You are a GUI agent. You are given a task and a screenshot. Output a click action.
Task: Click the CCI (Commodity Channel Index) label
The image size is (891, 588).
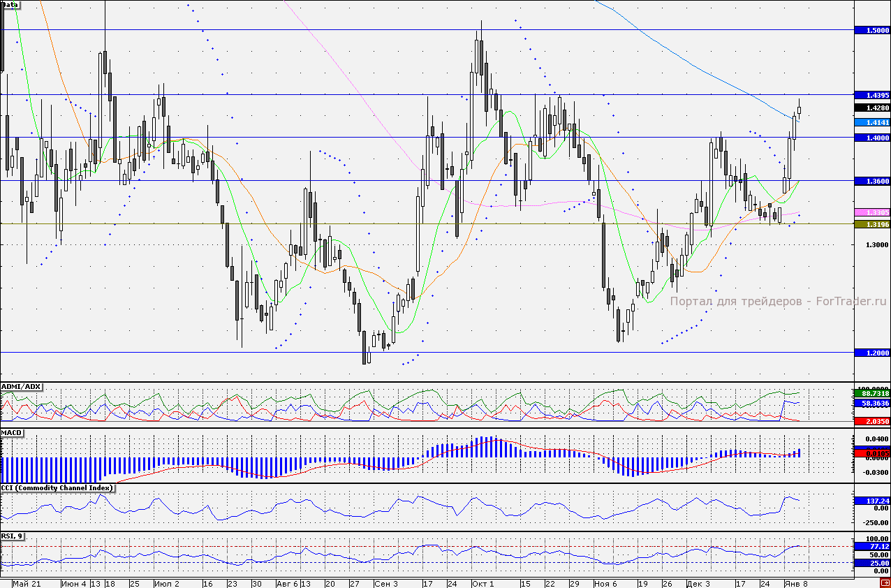coord(57,487)
